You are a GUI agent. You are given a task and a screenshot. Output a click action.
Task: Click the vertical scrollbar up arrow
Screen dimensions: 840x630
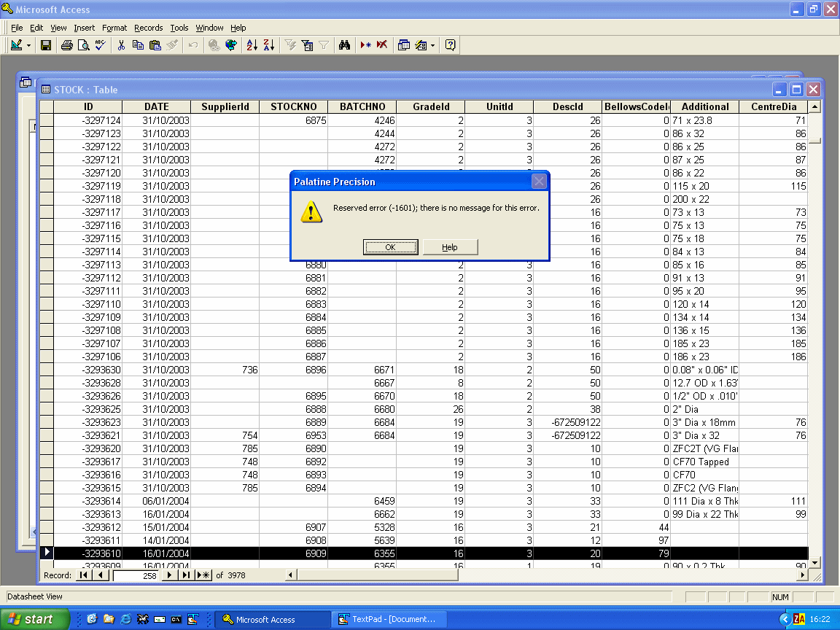point(814,106)
